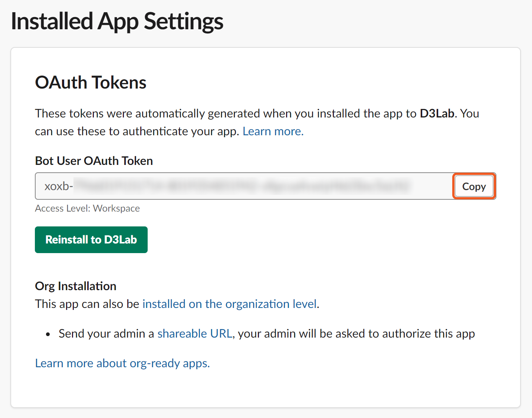The width and height of the screenshot is (532, 418).
Task: Open the installed on the organization level link
Action: (230, 304)
